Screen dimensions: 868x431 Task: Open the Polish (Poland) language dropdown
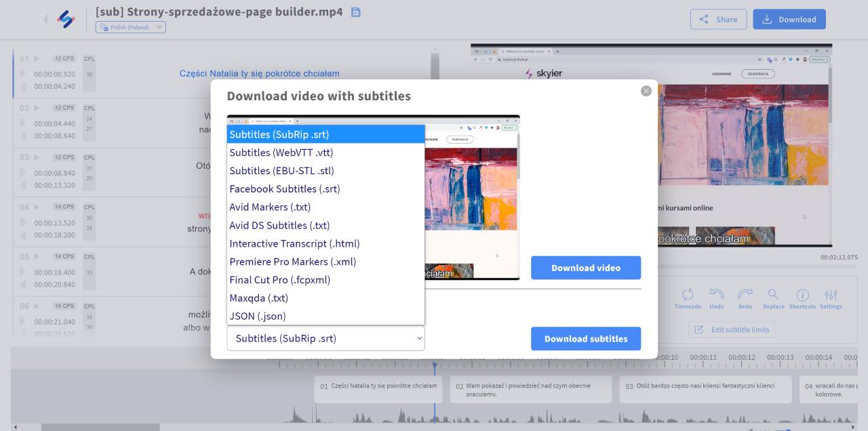pos(131,27)
